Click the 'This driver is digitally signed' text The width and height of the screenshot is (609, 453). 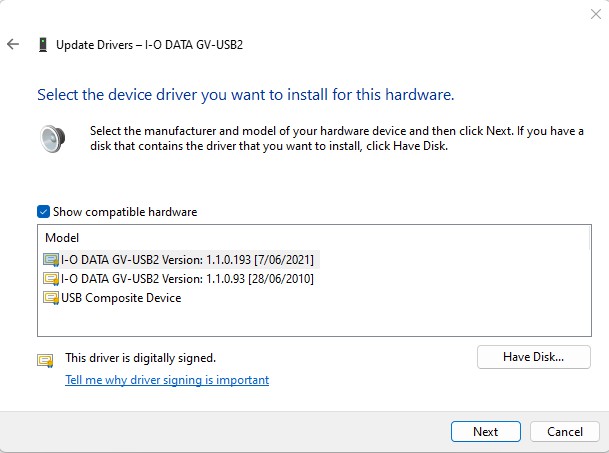pos(140,357)
